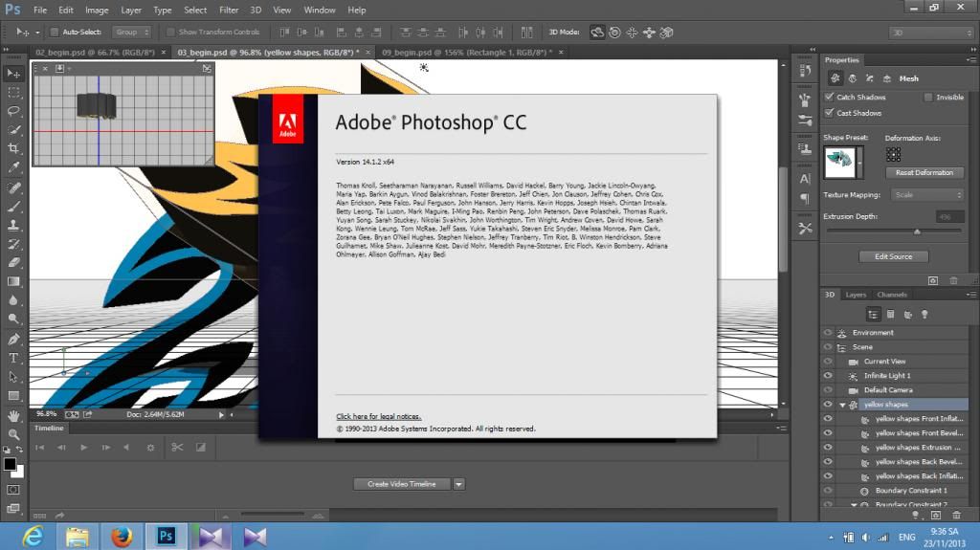Screen dimensions: 980x550
Task: Disable the Catch Shadows checkbox
Action: (x=829, y=98)
